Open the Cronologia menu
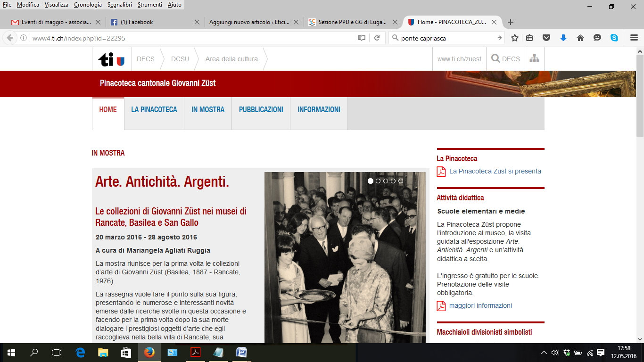The width and height of the screenshot is (644, 362). pyautogui.click(x=88, y=5)
